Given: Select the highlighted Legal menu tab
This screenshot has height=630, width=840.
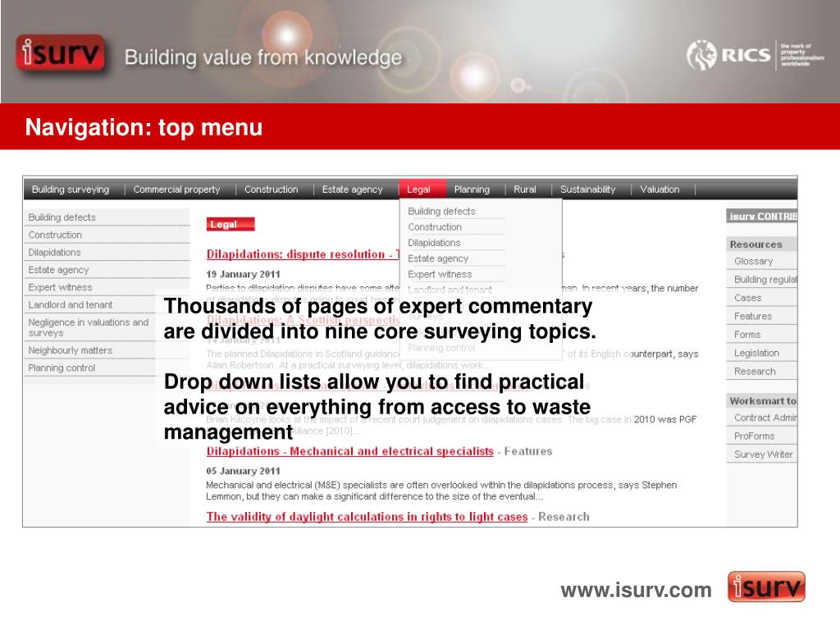Looking at the screenshot, I should 422,189.
